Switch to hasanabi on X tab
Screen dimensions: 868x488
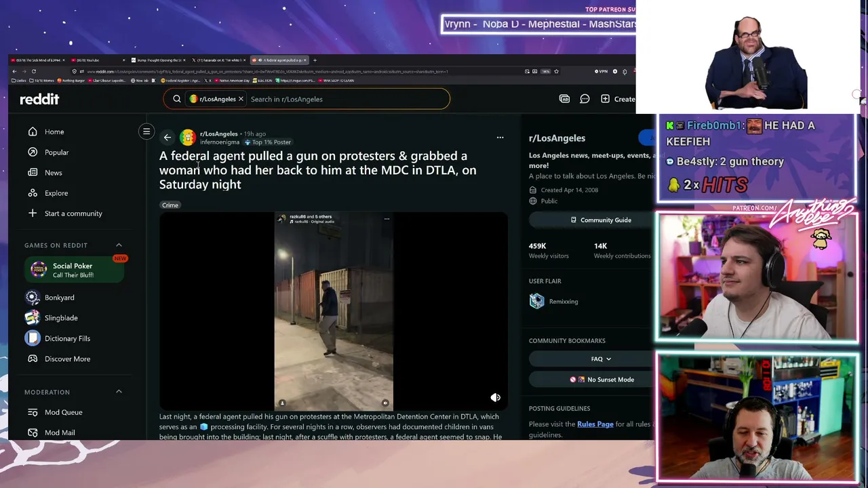[x=218, y=60]
